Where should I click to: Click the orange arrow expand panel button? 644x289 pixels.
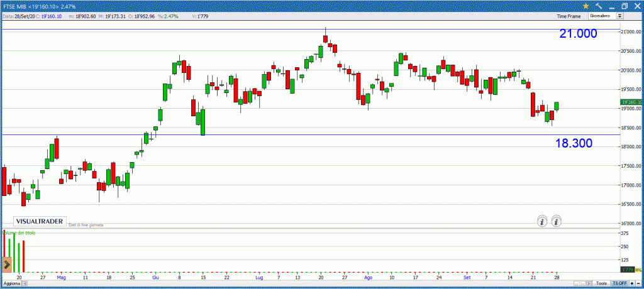6,265
